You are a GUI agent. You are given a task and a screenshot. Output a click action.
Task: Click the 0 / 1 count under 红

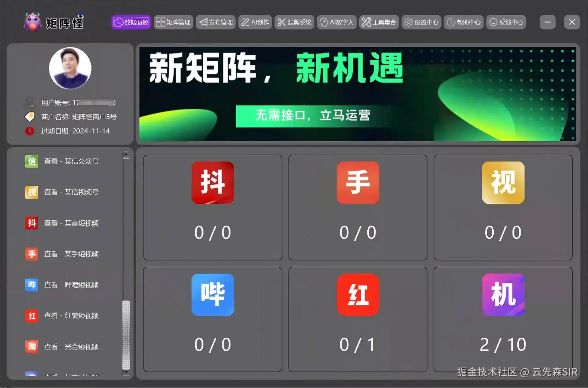pyautogui.click(x=358, y=345)
